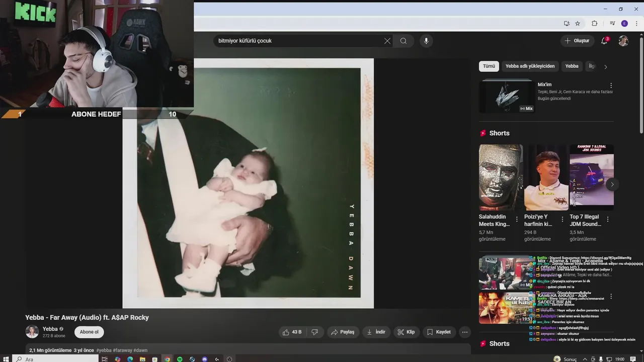Click the Oluştur create button

[x=577, y=41]
